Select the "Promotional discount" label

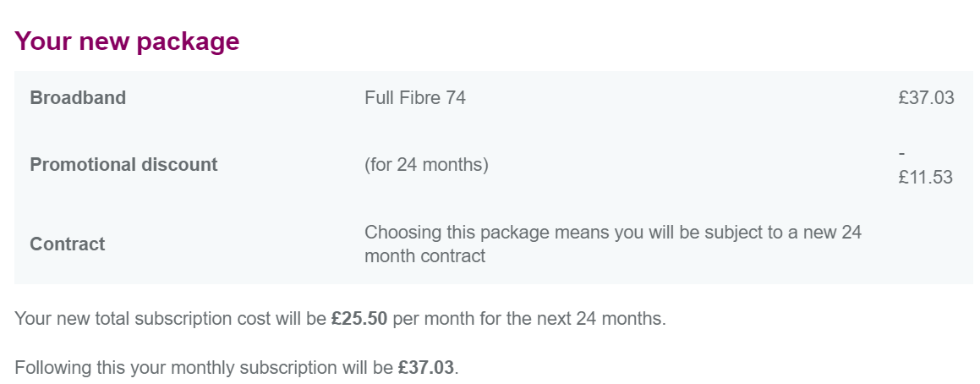(x=123, y=165)
